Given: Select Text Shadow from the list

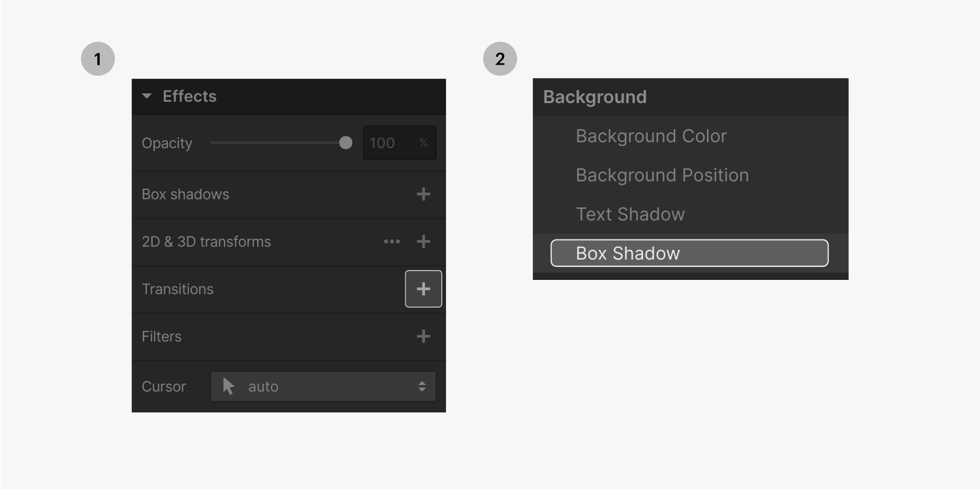Looking at the screenshot, I should (x=630, y=214).
